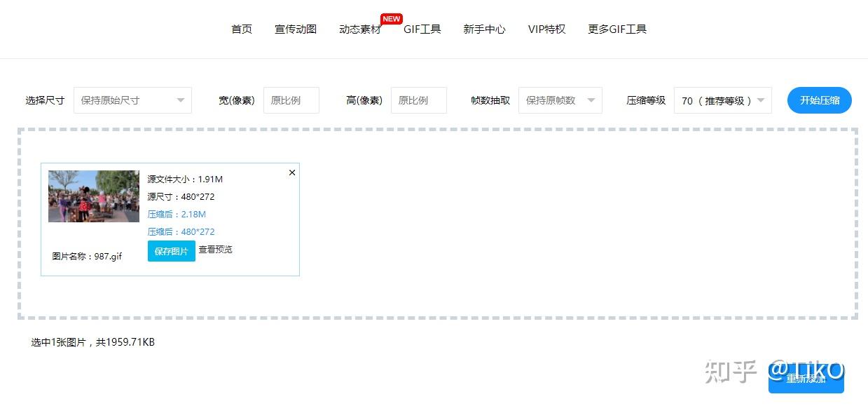This screenshot has height=406, width=868.
Task: Click the blue 压缩后：2.18M link
Action: (177, 214)
